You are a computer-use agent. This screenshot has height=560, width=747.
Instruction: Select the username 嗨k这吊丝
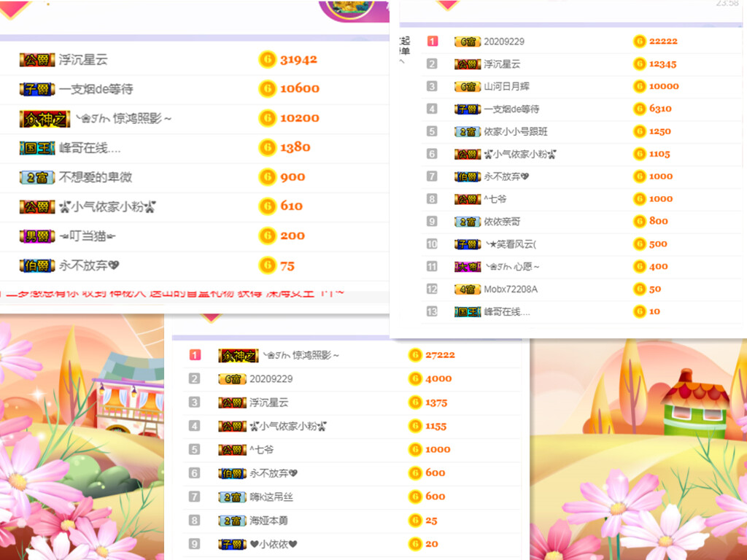[271, 497]
